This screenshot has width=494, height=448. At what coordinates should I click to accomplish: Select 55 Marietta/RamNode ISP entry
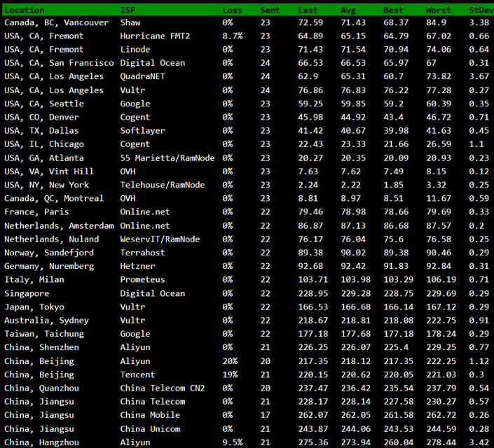coord(167,157)
